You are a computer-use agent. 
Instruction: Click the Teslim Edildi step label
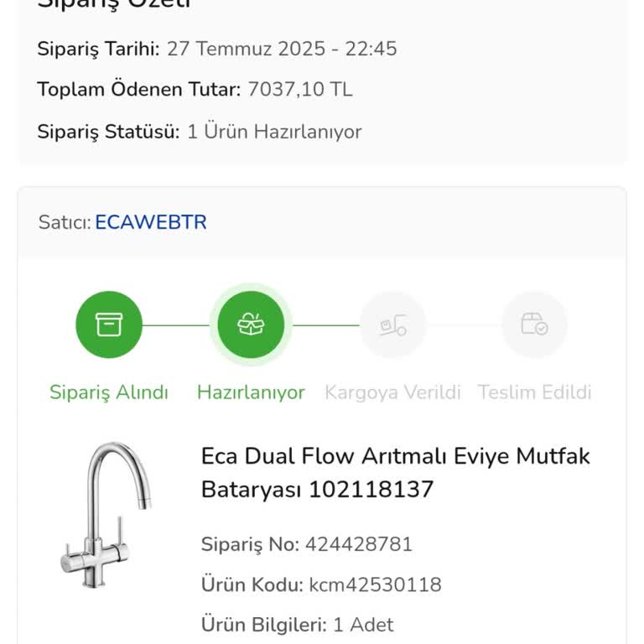click(534, 392)
